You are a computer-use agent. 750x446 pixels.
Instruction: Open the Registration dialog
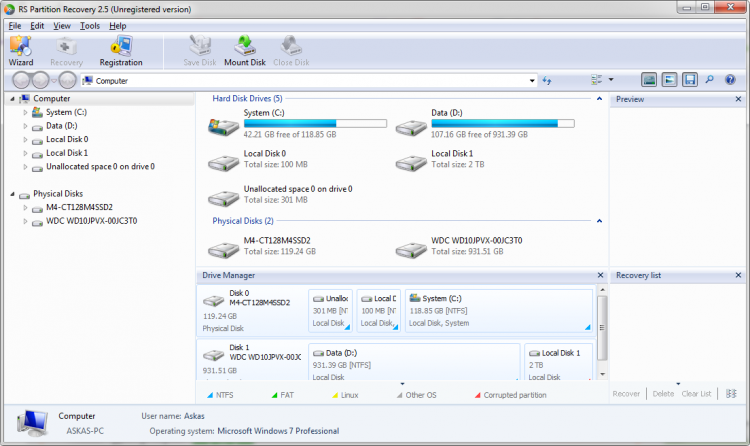click(121, 51)
